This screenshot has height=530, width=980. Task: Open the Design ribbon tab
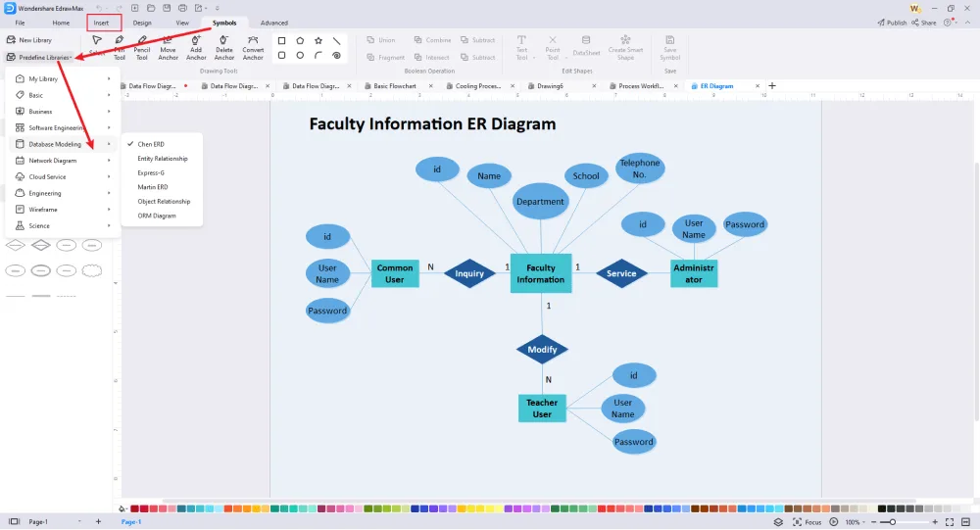pyautogui.click(x=142, y=23)
